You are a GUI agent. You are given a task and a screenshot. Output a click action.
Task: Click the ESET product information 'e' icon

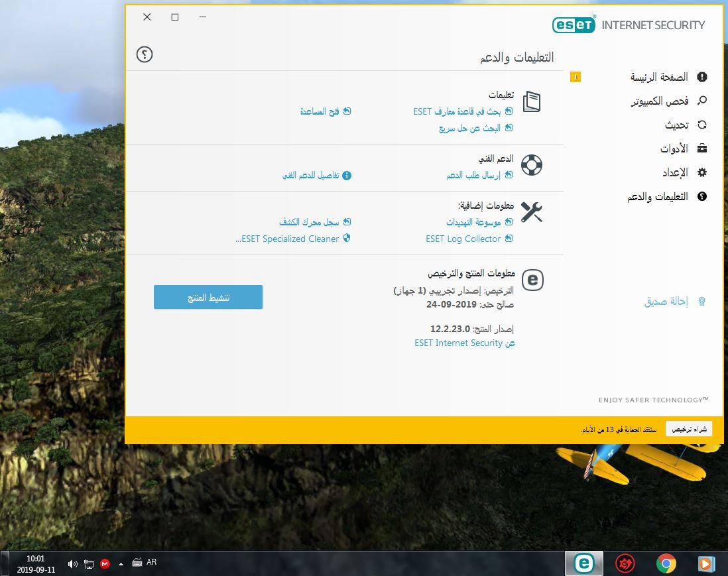532,280
